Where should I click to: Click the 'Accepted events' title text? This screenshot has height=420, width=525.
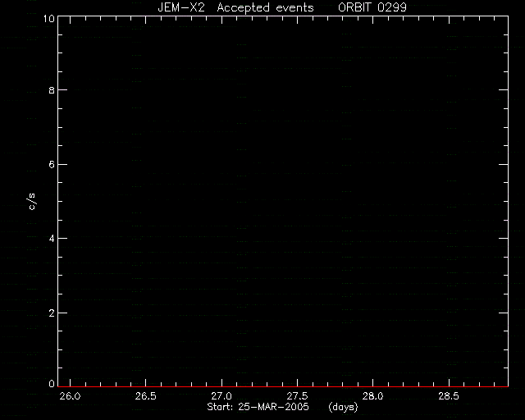coord(265,7)
